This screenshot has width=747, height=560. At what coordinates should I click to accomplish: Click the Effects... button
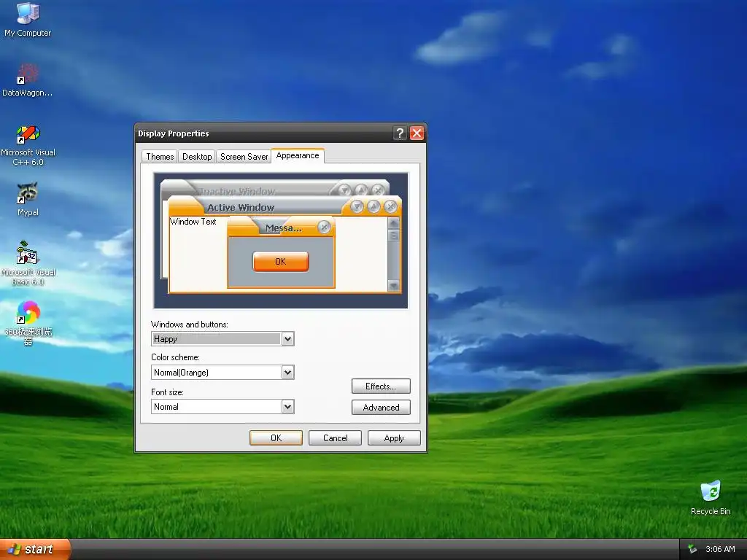tap(381, 386)
